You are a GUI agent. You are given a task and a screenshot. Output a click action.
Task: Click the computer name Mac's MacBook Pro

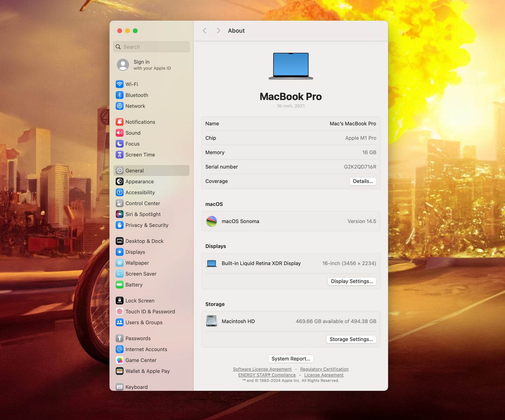[353, 124]
